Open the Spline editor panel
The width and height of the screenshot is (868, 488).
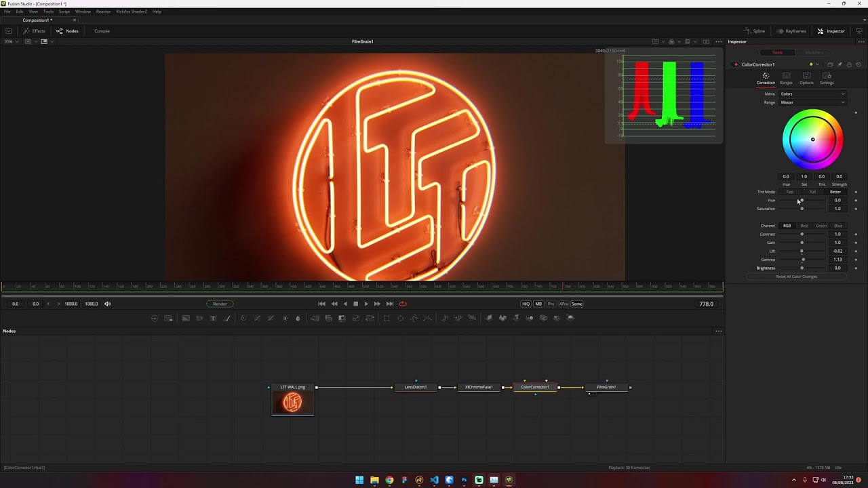pyautogui.click(x=755, y=31)
